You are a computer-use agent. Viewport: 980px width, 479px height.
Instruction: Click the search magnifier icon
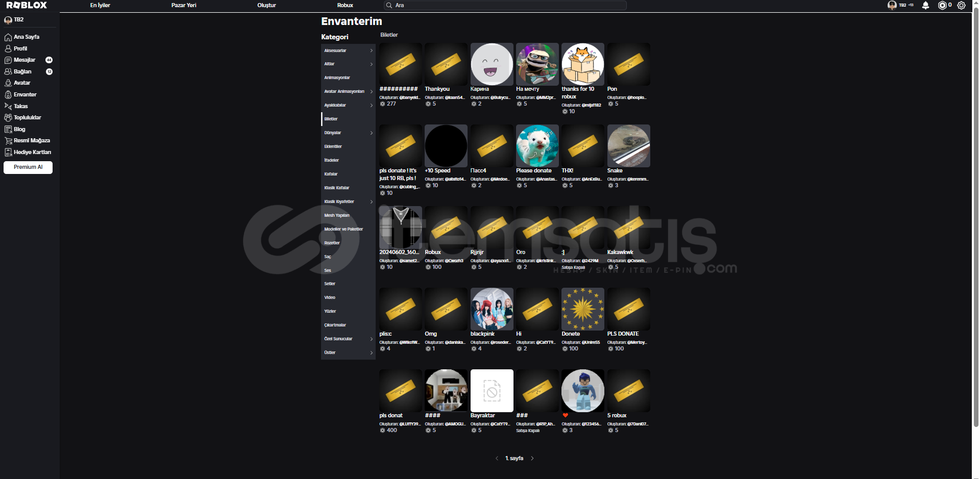[x=389, y=5]
